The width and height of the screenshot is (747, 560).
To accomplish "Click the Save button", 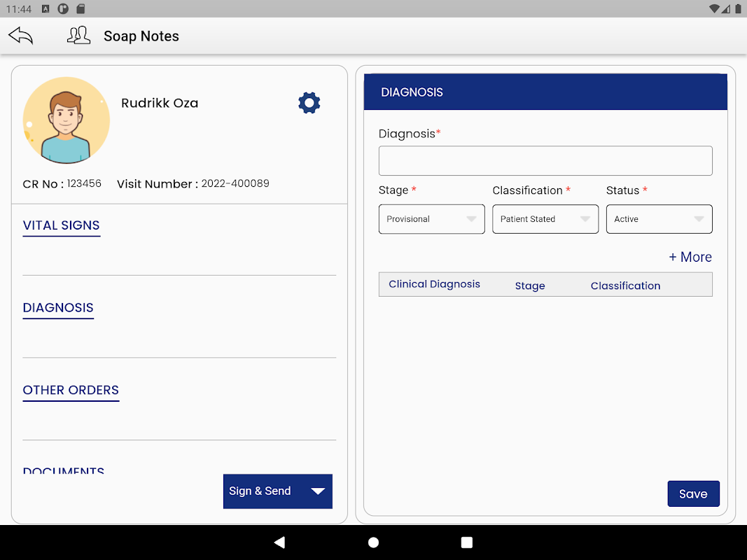I will pyautogui.click(x=693, y=493).
